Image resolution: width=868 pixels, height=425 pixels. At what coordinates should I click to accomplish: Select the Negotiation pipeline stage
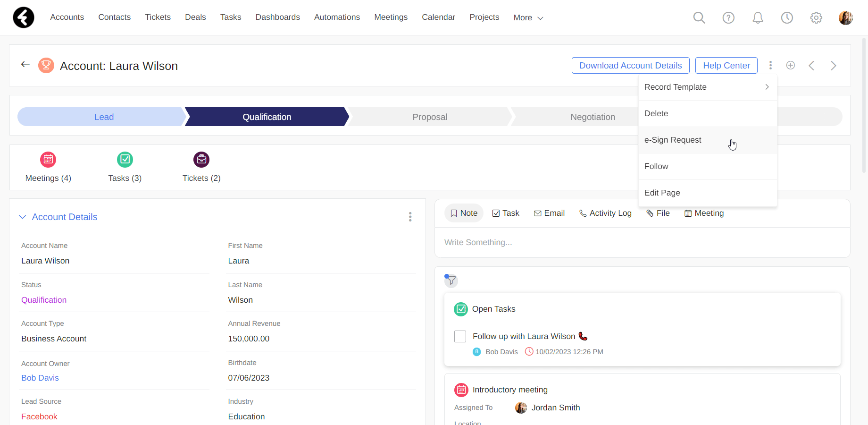593,117
